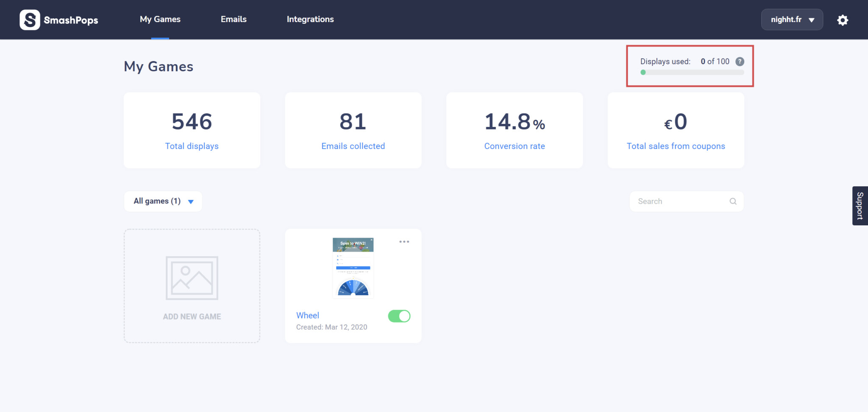This screenshot has width=868, height=412.
Task: Disable the Wheel game toggle
Action: [x=399, y=316]
